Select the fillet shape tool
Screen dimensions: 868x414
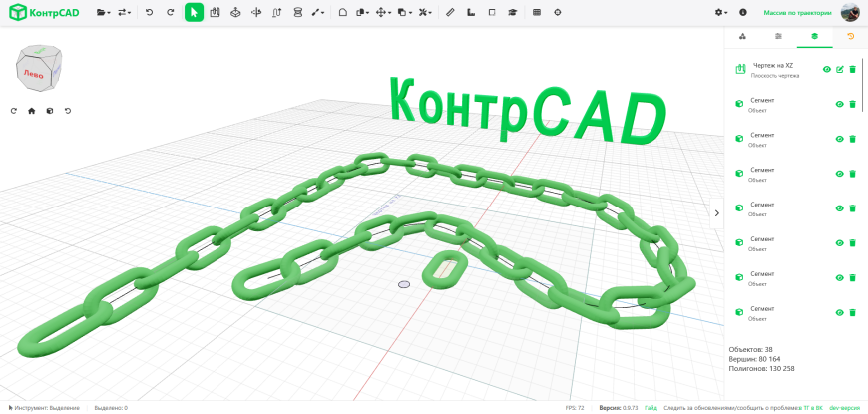coord(342,12)
